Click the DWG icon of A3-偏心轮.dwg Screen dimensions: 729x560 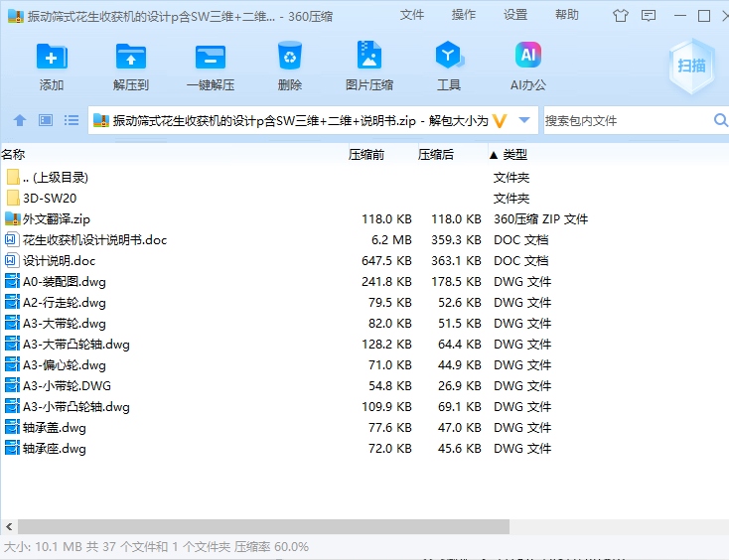click(x=12, y=364)
